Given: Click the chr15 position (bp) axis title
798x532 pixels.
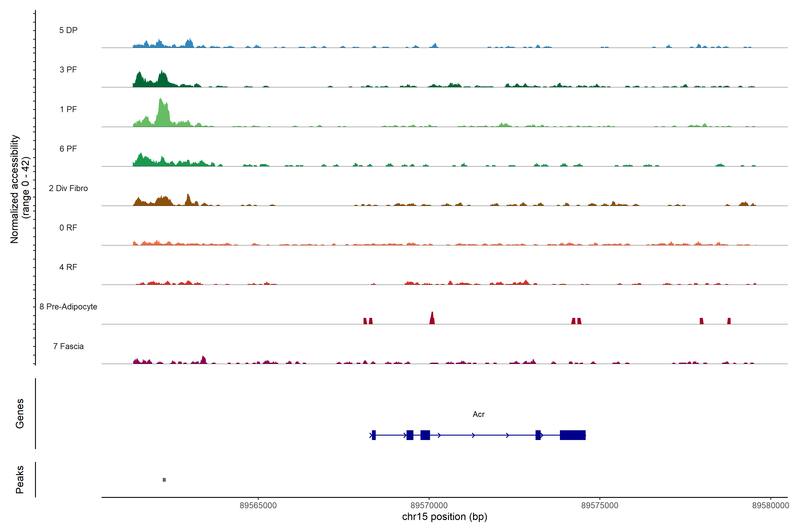Looking at the screenshot, I should [x=444, y=517].
